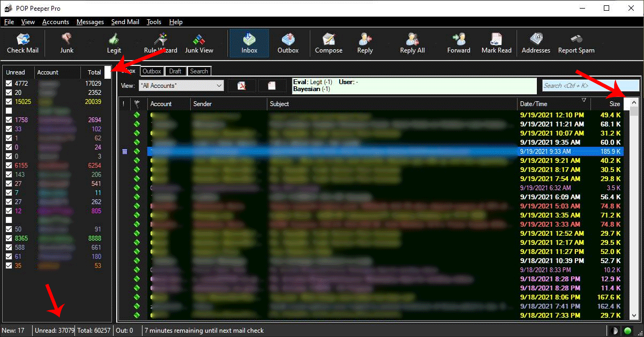This screenshot has width=644, height=337.
Task: Click the POP Peeper Pro title bar icon
Action: pos(9,8)
